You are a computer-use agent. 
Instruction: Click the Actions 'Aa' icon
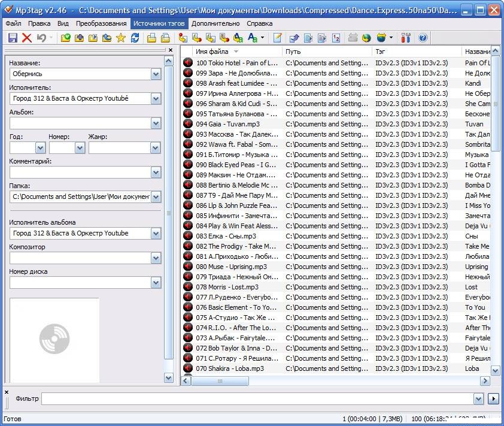[x=253, y=38]
